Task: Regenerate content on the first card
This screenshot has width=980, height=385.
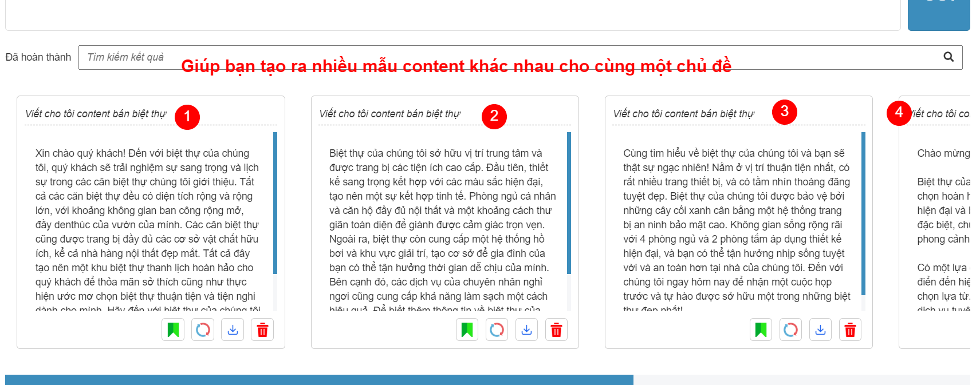Action: pos(203,330)
